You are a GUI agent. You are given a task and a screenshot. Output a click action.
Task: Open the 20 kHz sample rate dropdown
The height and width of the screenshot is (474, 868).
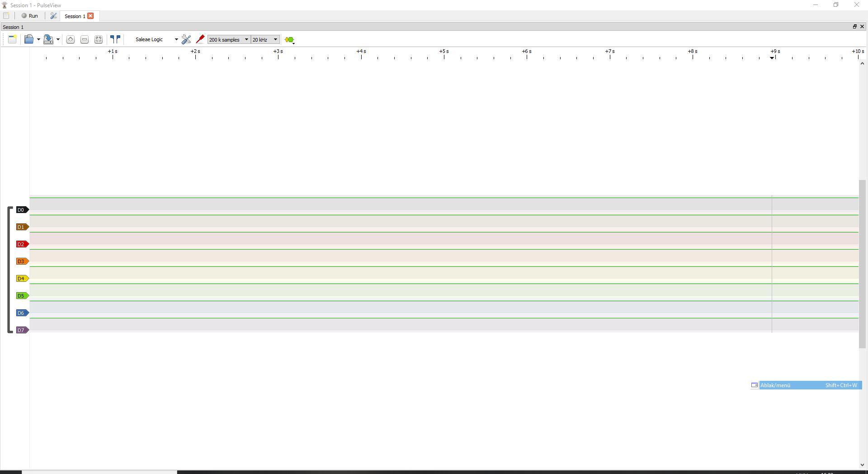(x=265, y=40)
